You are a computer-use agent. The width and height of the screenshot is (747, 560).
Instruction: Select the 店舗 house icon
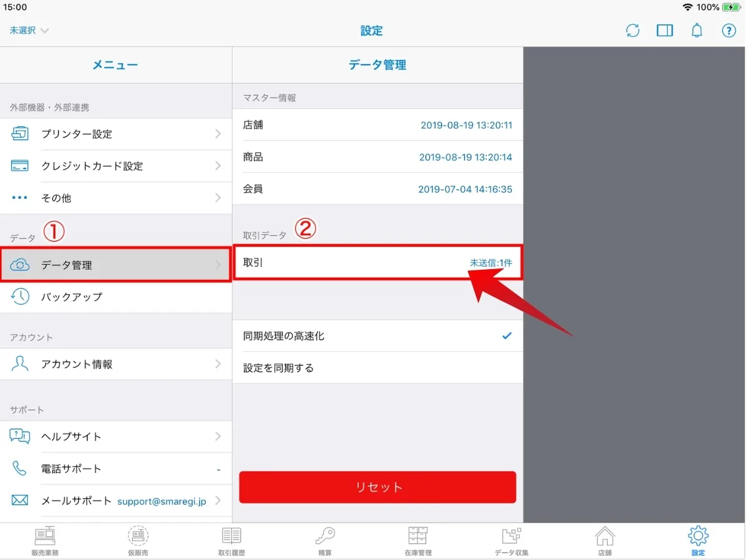605,541
